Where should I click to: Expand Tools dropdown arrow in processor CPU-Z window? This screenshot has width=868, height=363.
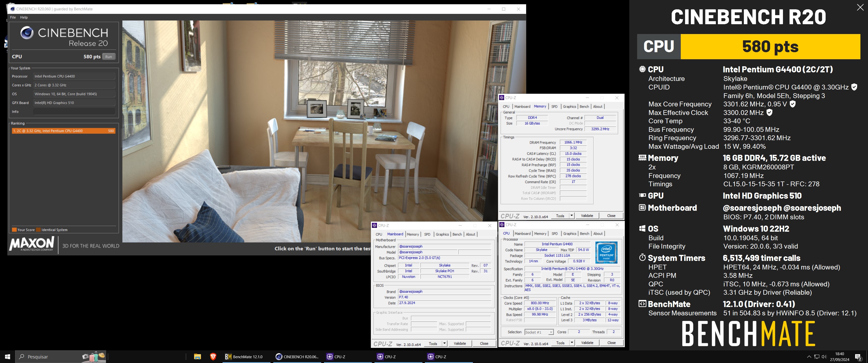point(572,343)
